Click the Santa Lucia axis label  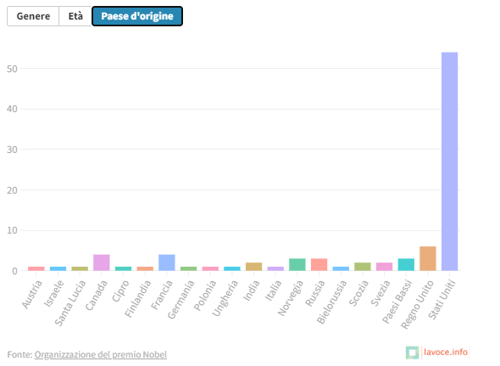(70, 302)
